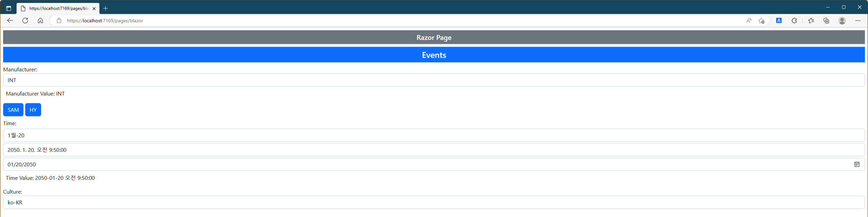This screenshot has width=868, height=217.
Task: Click the Time Value text line
Action: point(50,178)
